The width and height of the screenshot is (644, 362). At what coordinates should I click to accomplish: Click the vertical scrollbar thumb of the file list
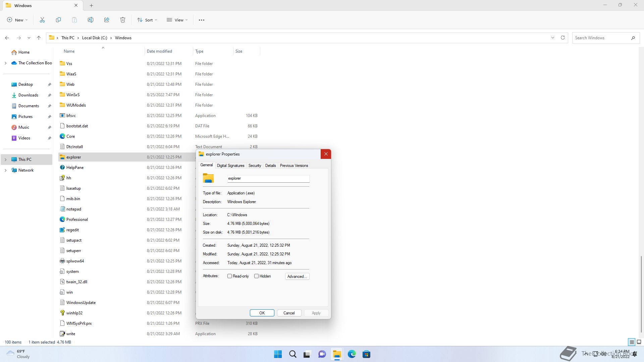pyautogui.click(x=641, y=294)
